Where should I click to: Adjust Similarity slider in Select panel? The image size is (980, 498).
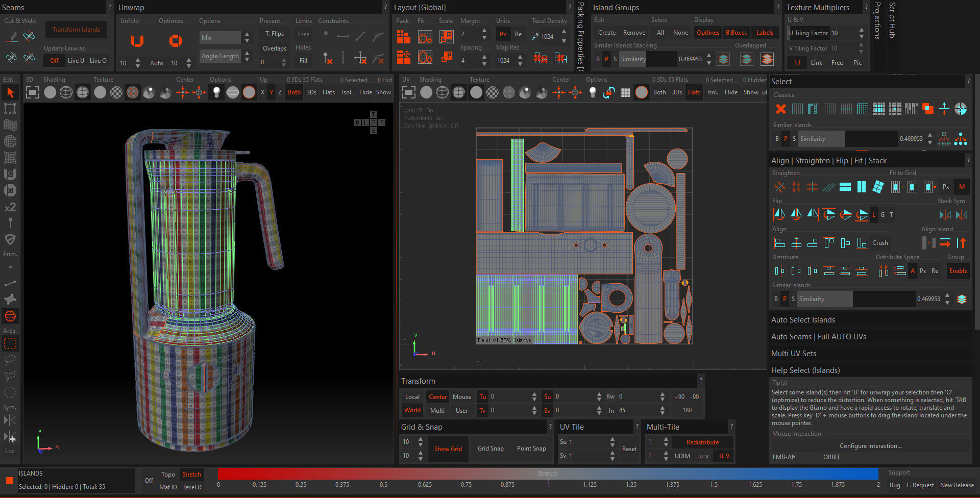pos(848,139)
